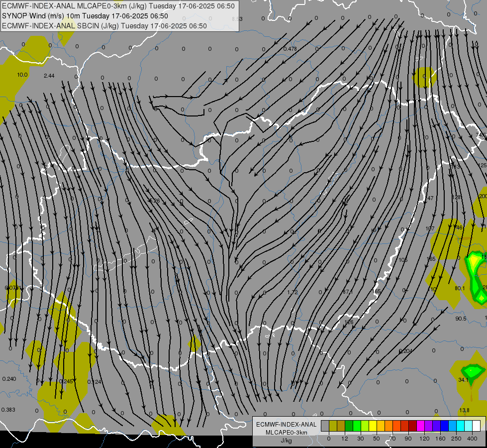Click the map value 0.245
The height and width of the screenshot is (448, 487).
pos(66,381)
